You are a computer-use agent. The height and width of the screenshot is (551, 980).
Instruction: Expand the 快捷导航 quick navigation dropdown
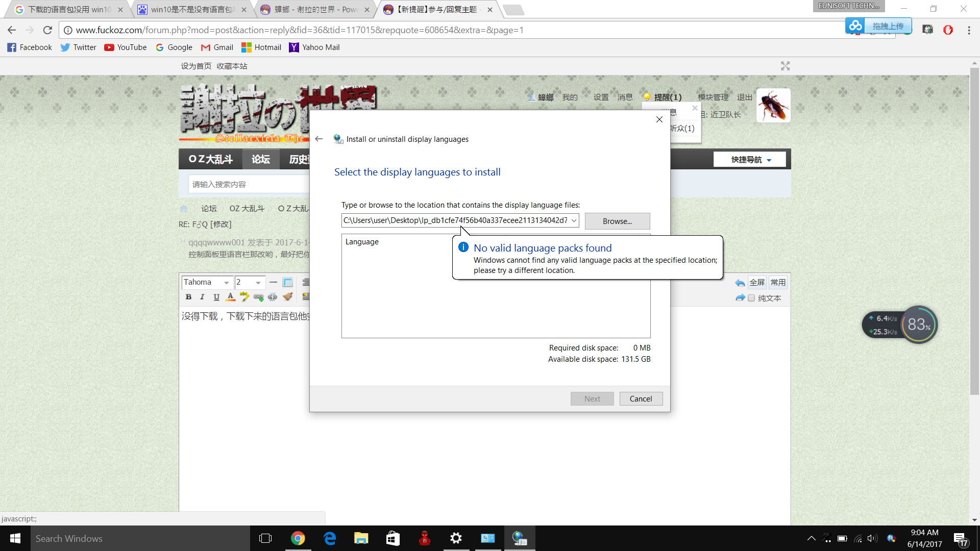tap(751, 160)
